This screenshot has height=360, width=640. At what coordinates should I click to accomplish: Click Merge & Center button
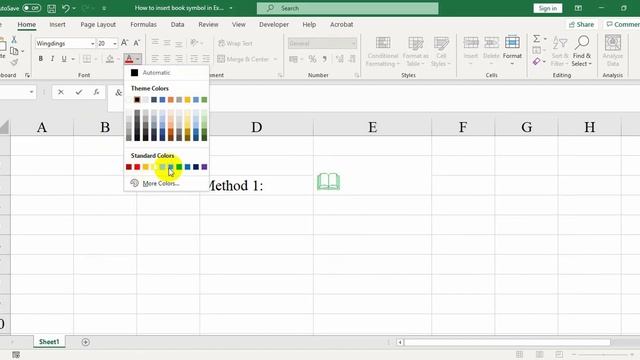[247, 59]
